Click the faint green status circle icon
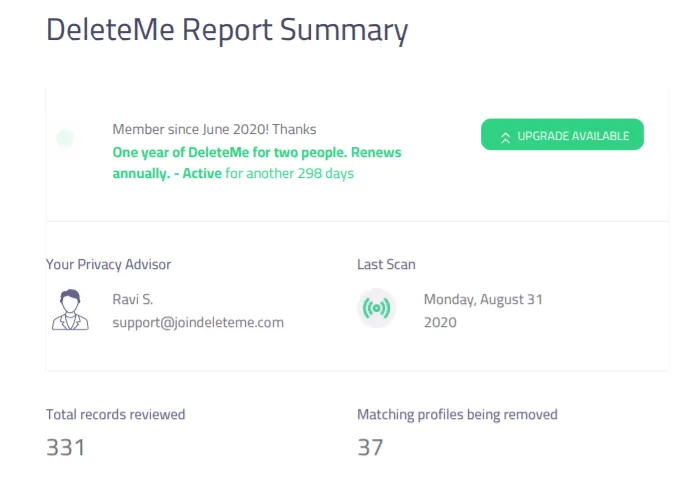This screenshot has height=498, width=685. tap(65, 138)
